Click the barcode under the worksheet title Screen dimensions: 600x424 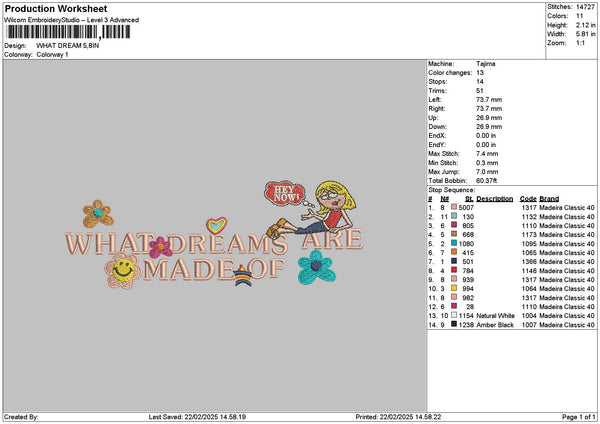click(x=68, y=32)
